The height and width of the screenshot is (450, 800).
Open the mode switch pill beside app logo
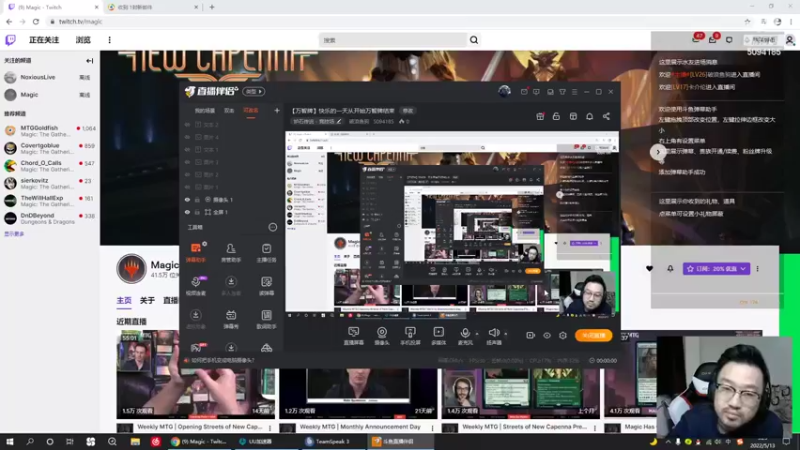pyautogui.click(x=254, y=91)
